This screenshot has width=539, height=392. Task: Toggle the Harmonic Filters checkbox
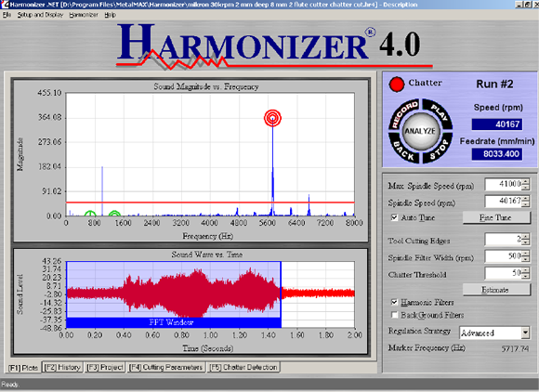coord(394,302)
